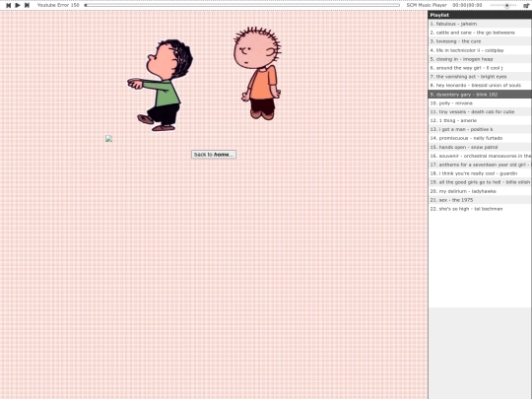Screen dimensions: 532x399
Task: Play 'polly - nirvana' from playlist
Action: click(x=480, y=103)
